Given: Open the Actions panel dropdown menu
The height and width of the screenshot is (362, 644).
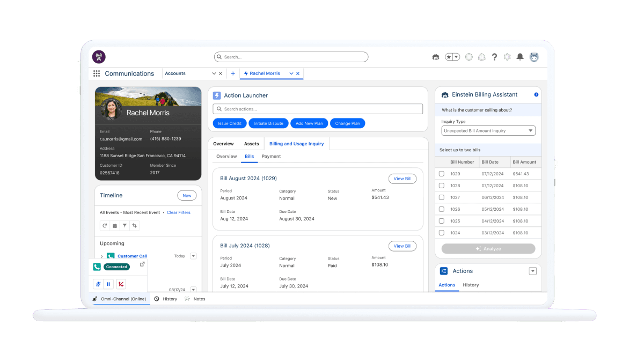Looking at the screenshot, I should pos(533,271).
